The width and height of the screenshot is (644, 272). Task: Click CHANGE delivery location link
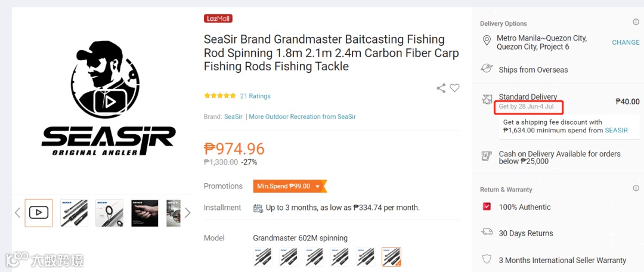(x=626, y=42)
